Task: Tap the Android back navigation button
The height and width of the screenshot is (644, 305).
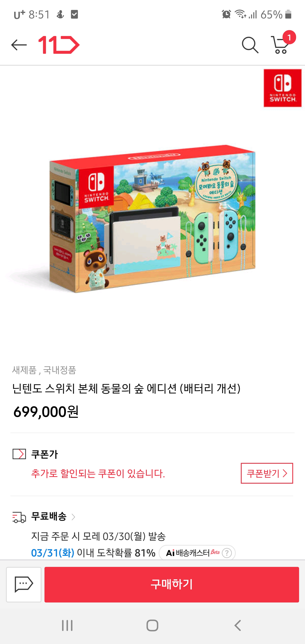Action: click(237, 626)
